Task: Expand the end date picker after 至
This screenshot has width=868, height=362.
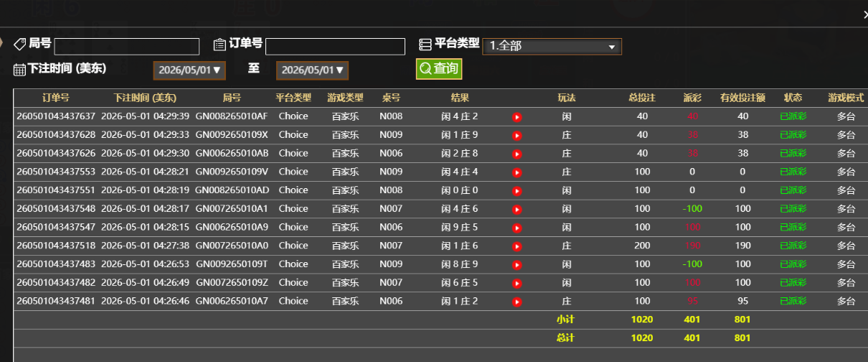Action: (313, 70)
